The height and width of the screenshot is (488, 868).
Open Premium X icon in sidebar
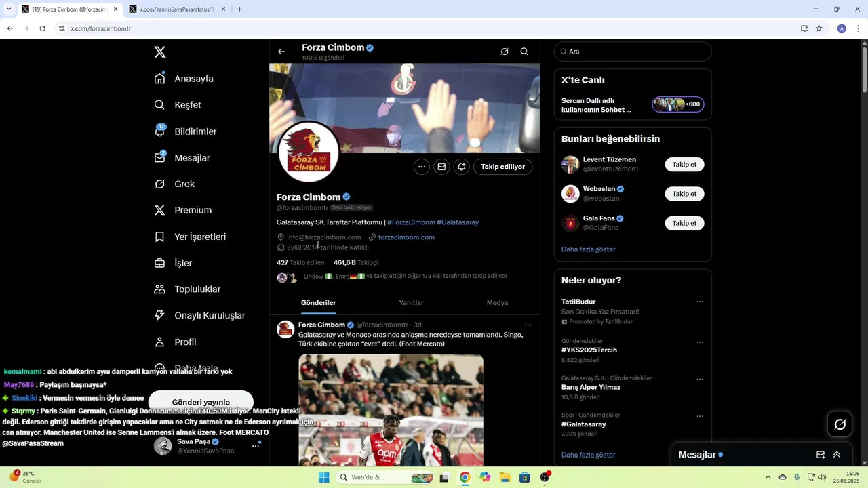(160, 210)
